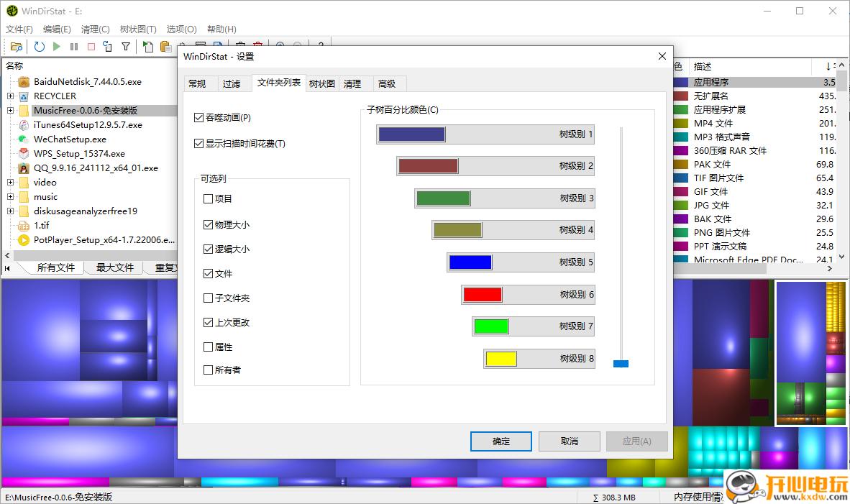850x504 pixels.
Task: Enable the 项目 optional column checkbox
Action: pyautogui.click(x=208, y=199)
